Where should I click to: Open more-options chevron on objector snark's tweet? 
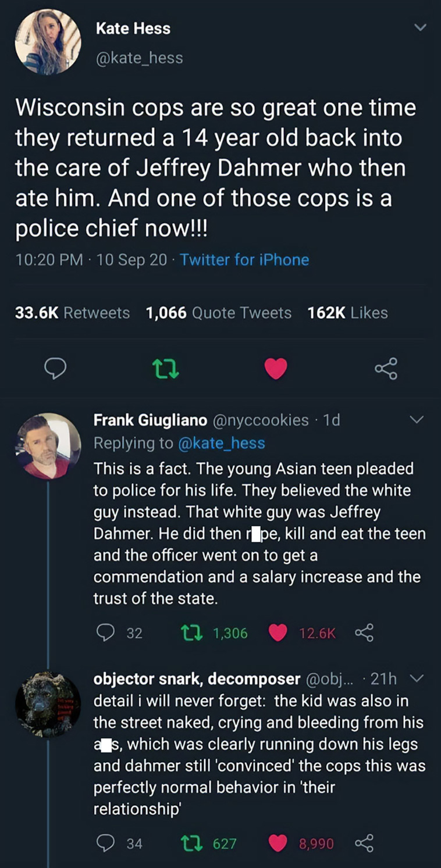click(418, 678)
